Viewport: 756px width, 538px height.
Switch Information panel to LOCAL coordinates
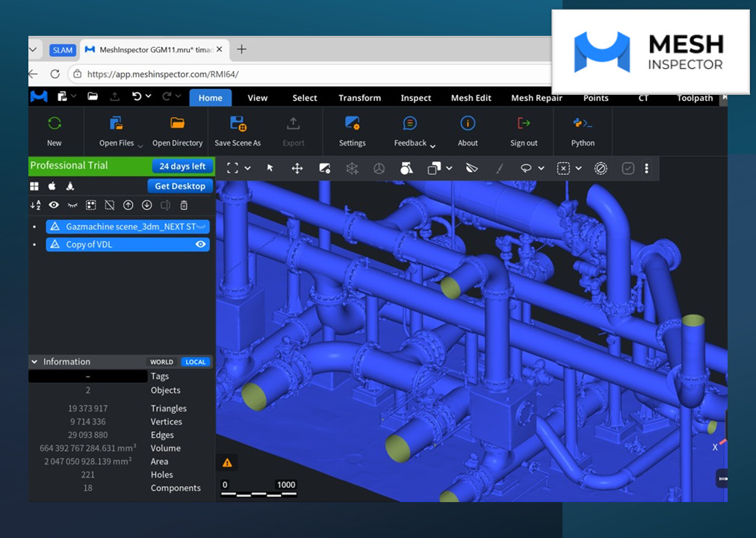click(x=195, y=362)
